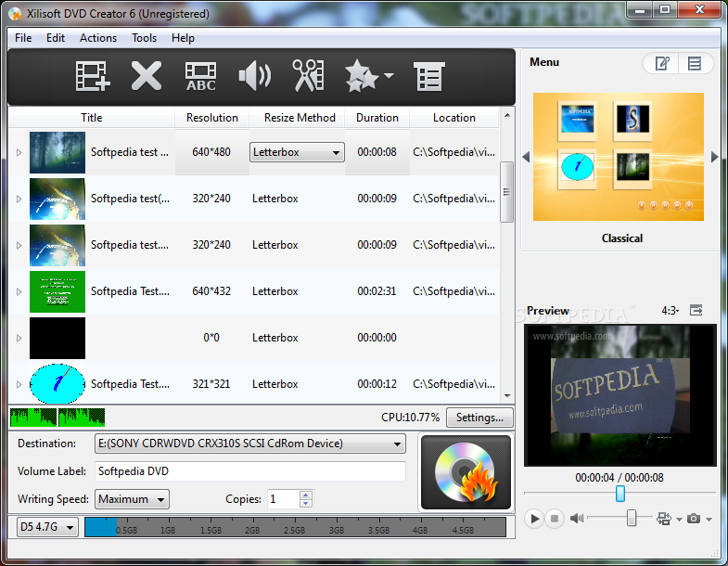The image size is (728, 566).
Task: Open the 4:3 aspect ratio dropdown
Action: 670,311
